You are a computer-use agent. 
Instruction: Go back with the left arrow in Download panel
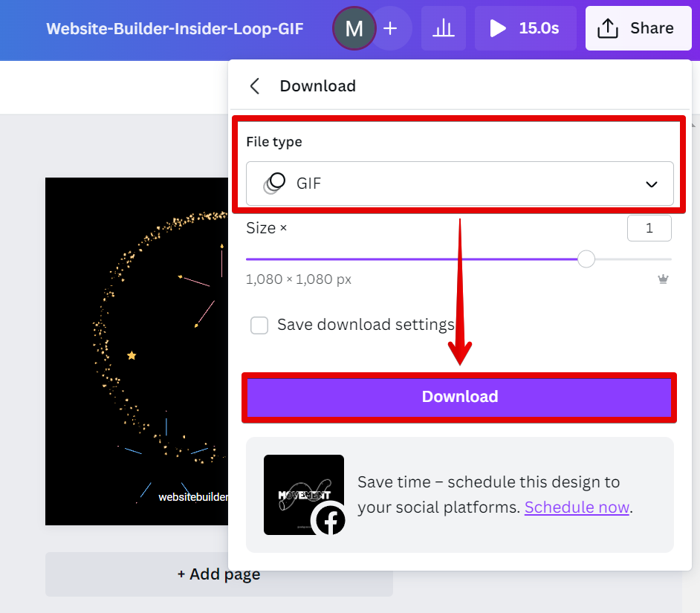(255, 85)
